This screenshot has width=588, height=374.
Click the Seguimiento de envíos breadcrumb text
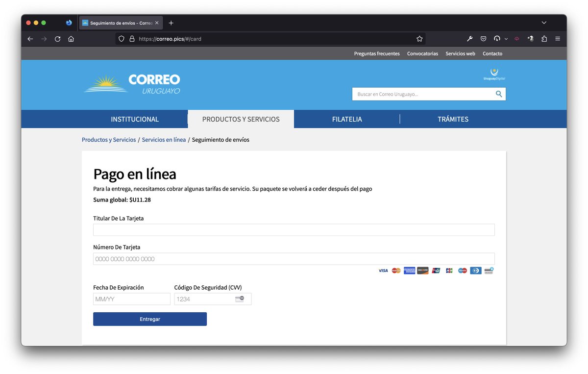click(x=220, y=140)
